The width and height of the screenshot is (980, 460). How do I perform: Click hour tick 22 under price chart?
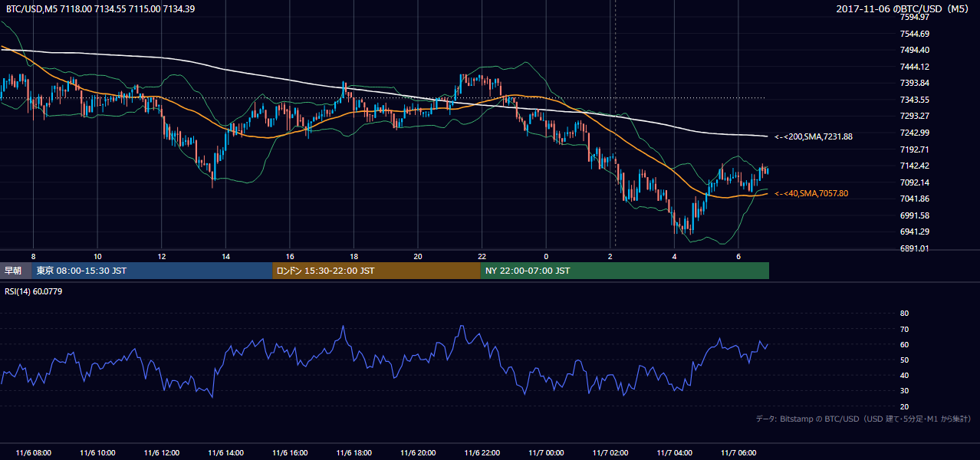482,256
